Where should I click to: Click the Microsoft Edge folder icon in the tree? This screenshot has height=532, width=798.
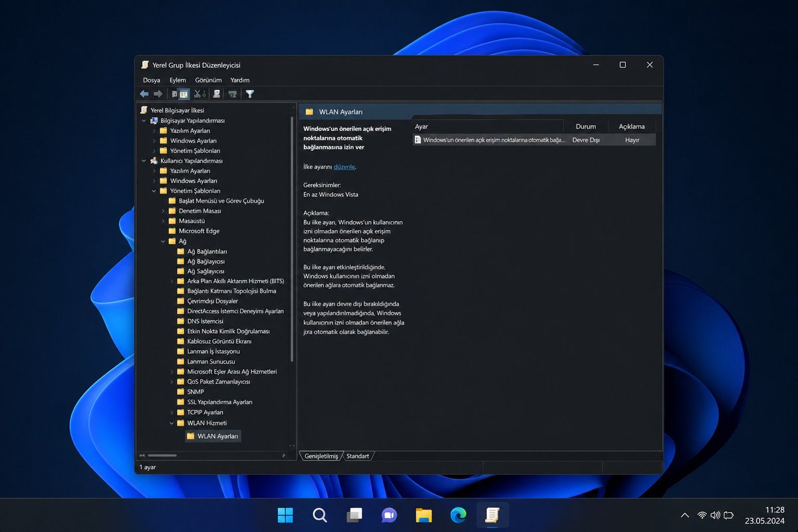(x=172, y=231)
